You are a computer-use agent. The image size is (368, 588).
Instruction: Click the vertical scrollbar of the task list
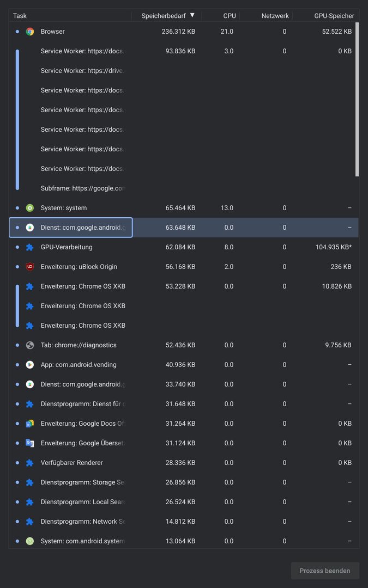tap(357, 99)
